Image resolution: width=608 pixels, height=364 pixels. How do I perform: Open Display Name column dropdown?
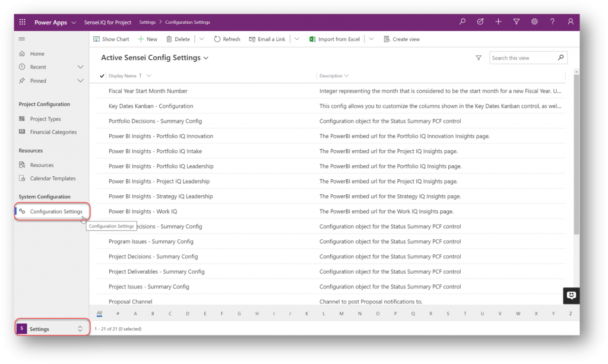[x=148, y=76]
